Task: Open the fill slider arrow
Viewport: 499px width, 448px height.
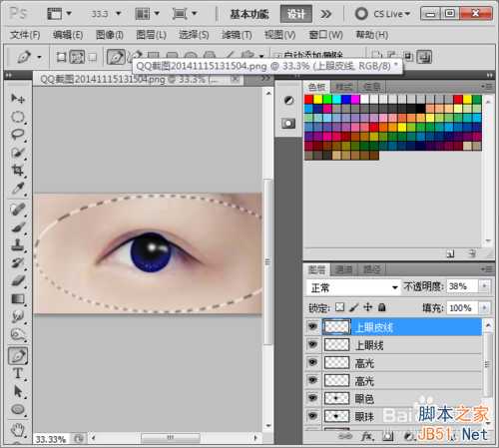Action: tap(484, 308)
